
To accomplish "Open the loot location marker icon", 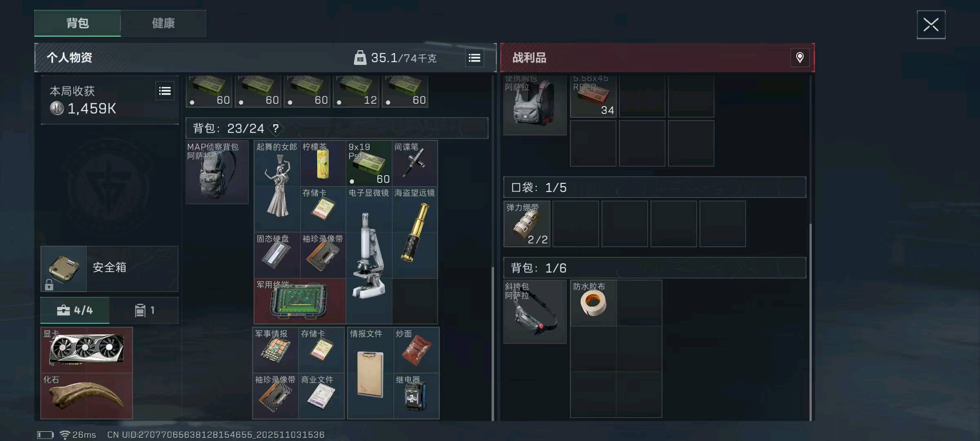I will click(800, 58).
